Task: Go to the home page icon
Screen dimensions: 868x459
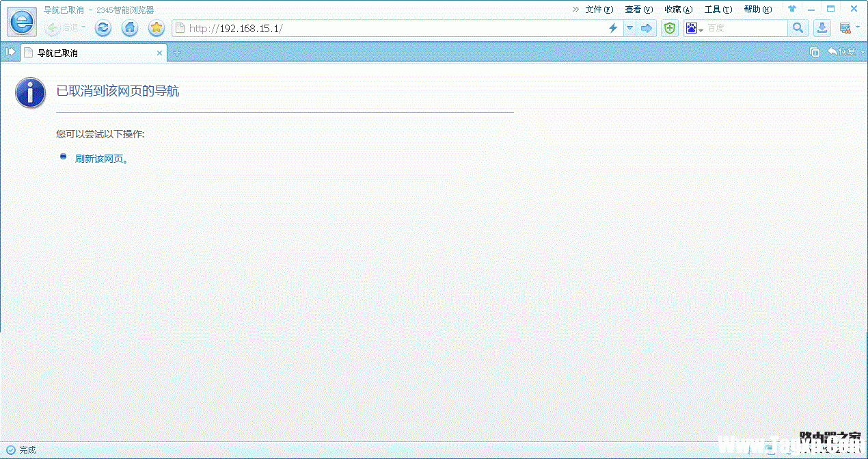Action: 130,28
